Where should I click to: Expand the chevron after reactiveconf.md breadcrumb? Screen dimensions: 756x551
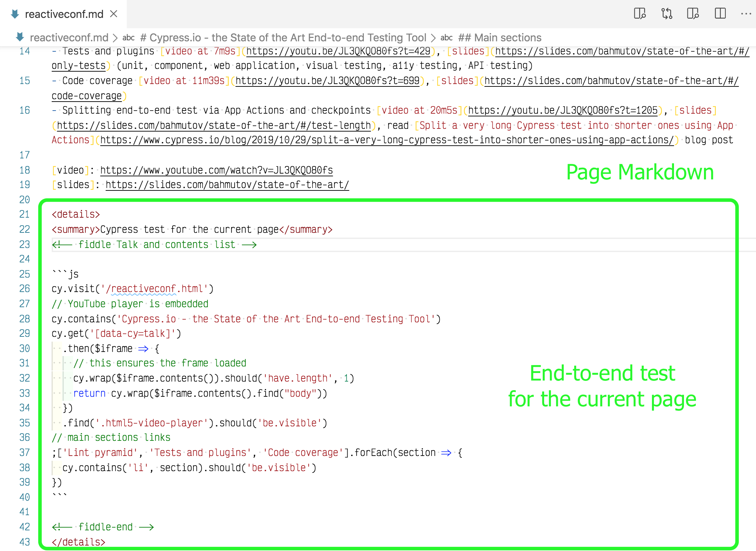click(x=115, y=38)
